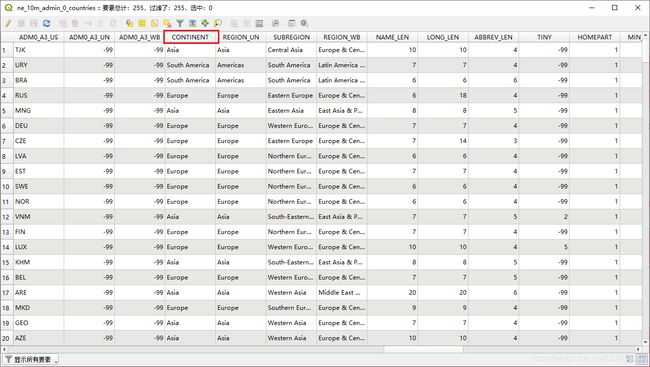The image size is (650, 367).
Task: Open the funnel filter/select by form tool
Action: 179,24
